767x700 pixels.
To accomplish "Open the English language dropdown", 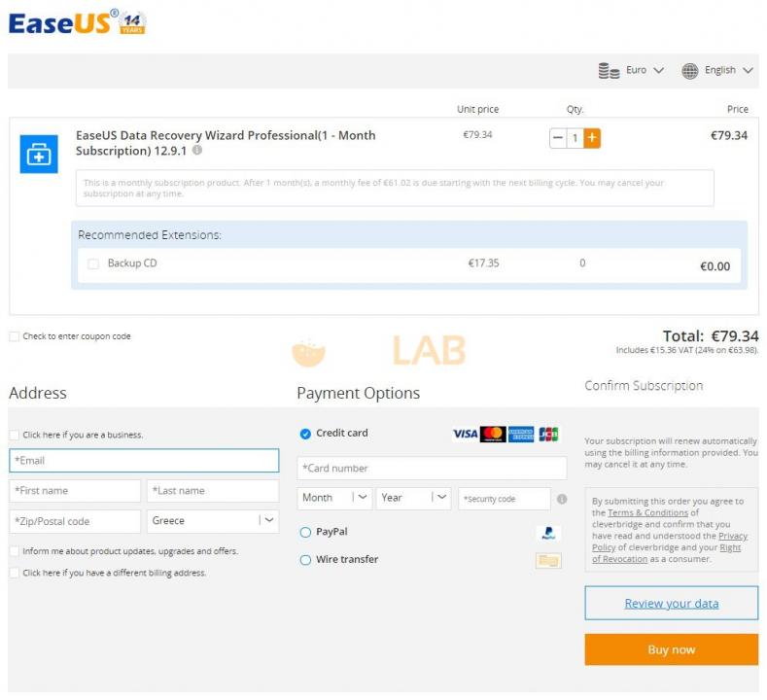I will [x=728, y=70].
